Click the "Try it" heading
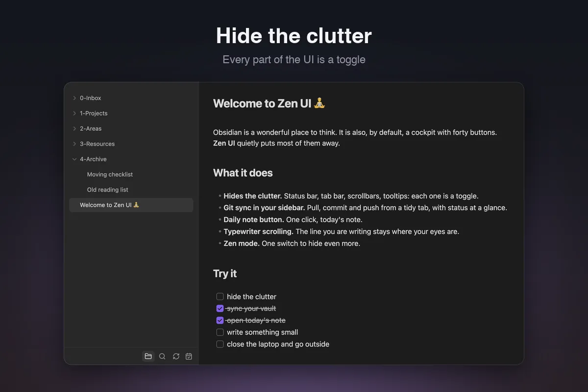Image resolution: width=588 pixels, height=392 pixels. tap(225, 273)
